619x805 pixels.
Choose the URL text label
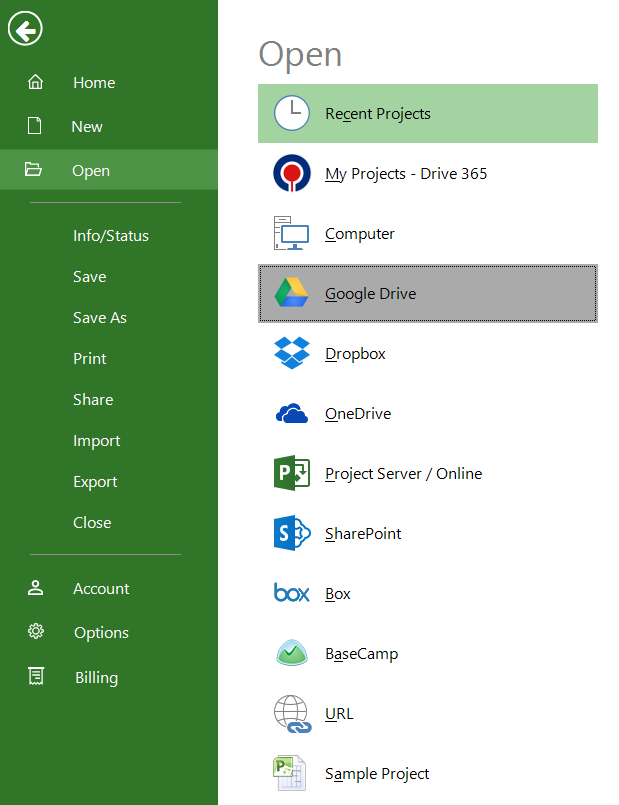[x=339, y=714]
